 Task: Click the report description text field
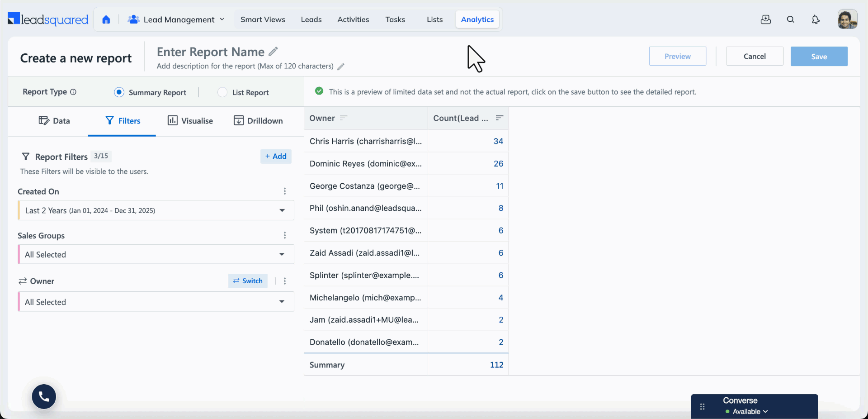245,66
